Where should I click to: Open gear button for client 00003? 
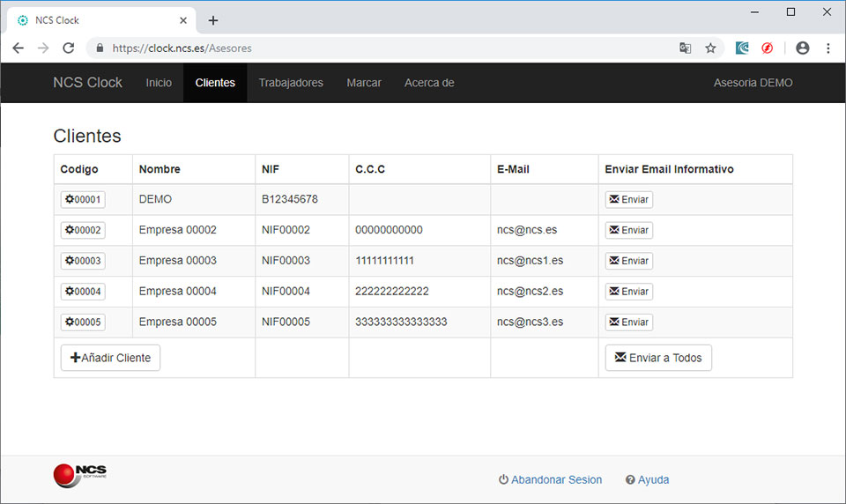tap(83, 261)
